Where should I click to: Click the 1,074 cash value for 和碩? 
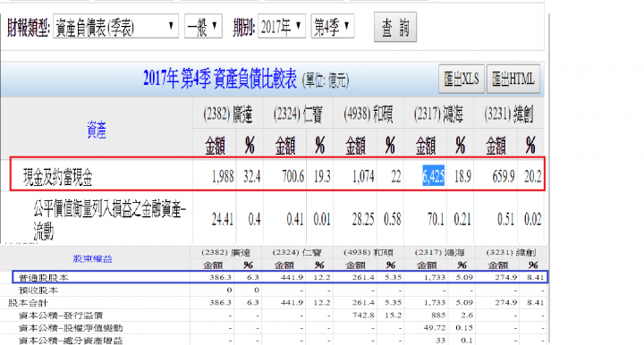(x=363, y=176)
